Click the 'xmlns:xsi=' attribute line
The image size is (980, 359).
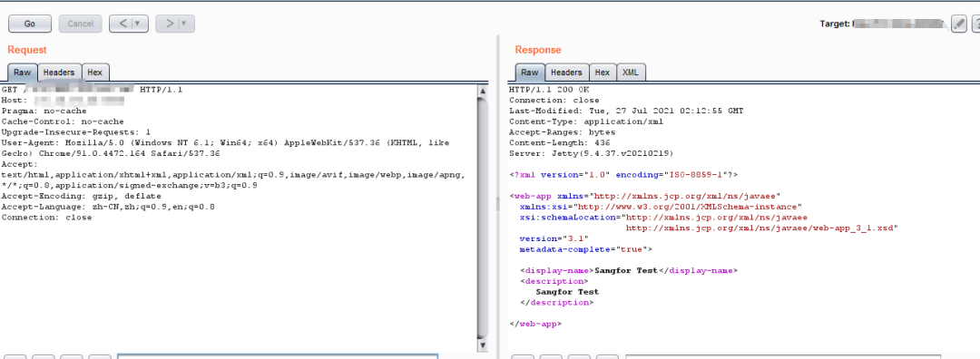tap(661, 207)
